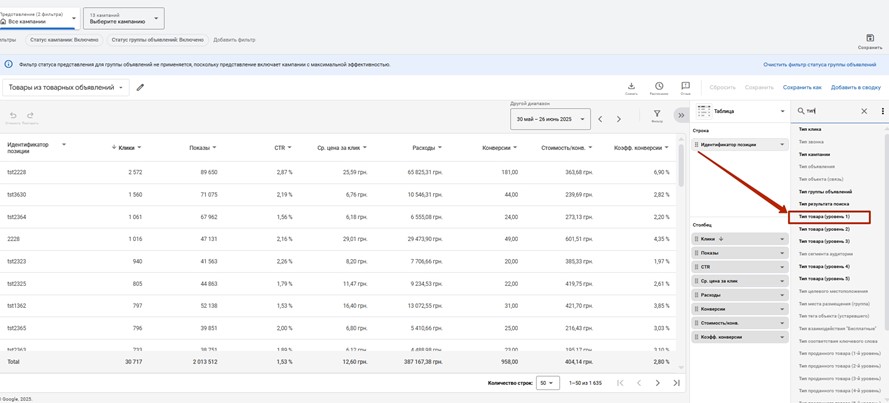The height and width of the screenshot is (403, 889).
Task: Open the date range dropdown
Action: 549,119
